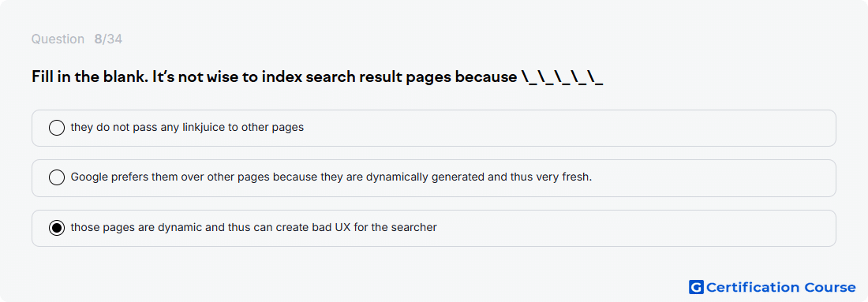
Task: Click the bold 8 question number
Action: coord(98,39)
